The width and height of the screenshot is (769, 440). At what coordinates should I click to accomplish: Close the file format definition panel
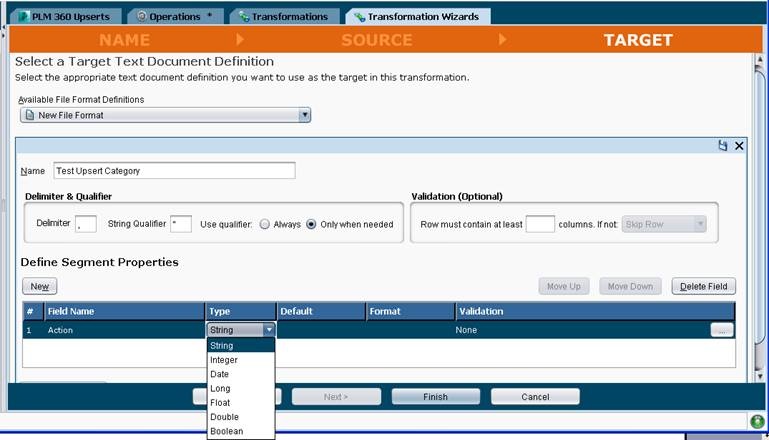point(739,146)
